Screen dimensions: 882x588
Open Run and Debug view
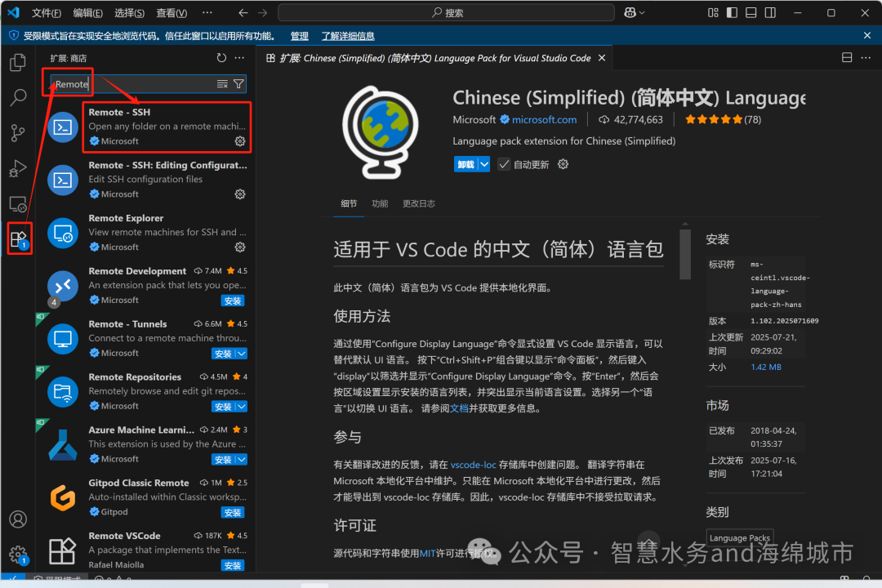pos(18,168)
